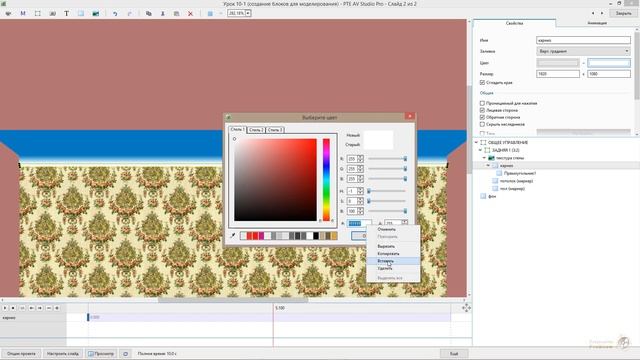
Task: Choose Удалить in the context menu
Action: coord(393,268)
